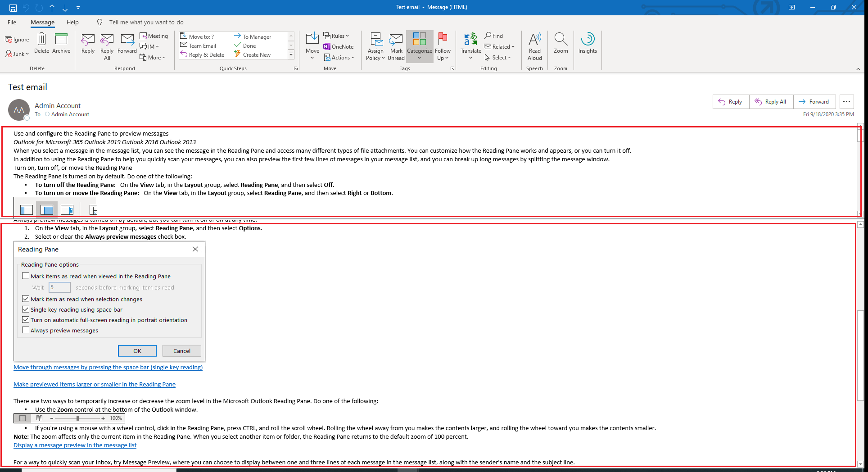Collapse the ribbon with the chevron
The image size is (868, 472).
point(858,69)
